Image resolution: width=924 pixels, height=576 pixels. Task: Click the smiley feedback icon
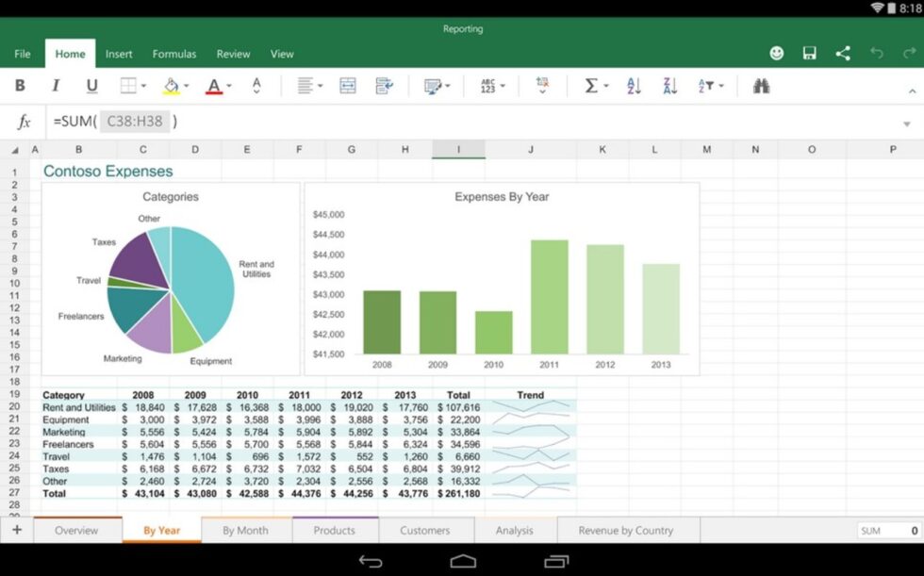coord(776,54)
